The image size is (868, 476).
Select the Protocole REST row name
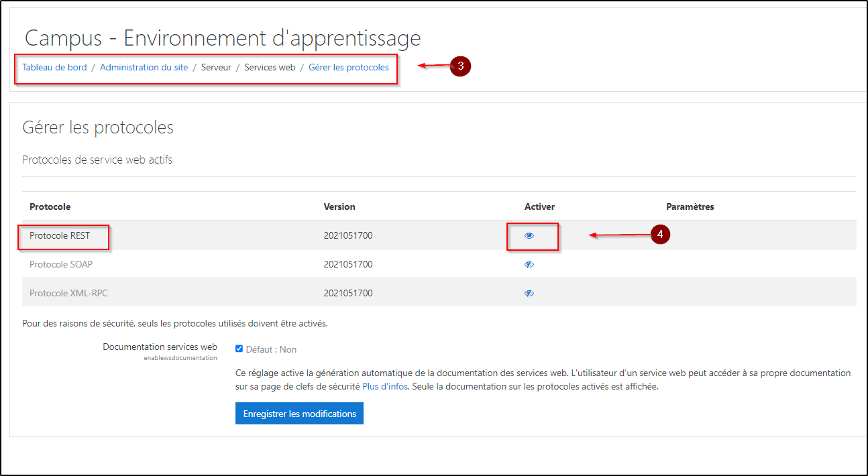[60, 236]
